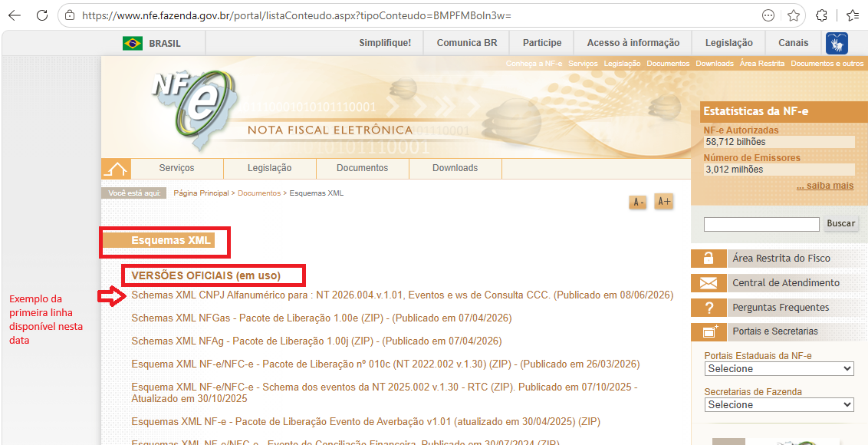This screenshot has height=445, width=868.
Task: Click the padlock icon for Área Restrita
Action: 708,259
